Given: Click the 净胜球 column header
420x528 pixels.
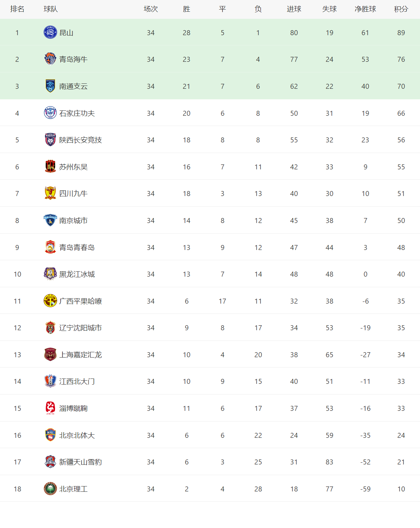Looking at the screenshot, I should coord(365,9).
